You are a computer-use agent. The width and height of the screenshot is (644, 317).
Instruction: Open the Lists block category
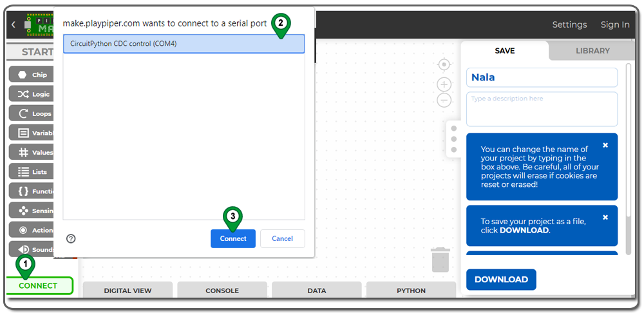coord(31,172)
